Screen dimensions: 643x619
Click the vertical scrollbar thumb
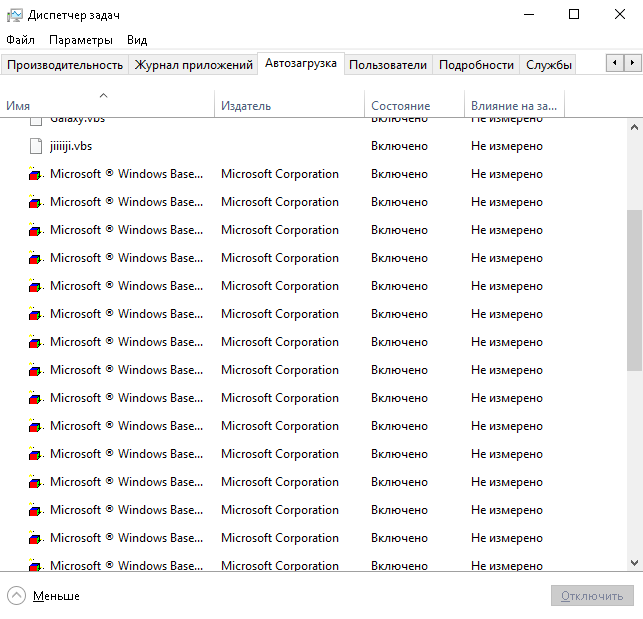pos(634,290)
